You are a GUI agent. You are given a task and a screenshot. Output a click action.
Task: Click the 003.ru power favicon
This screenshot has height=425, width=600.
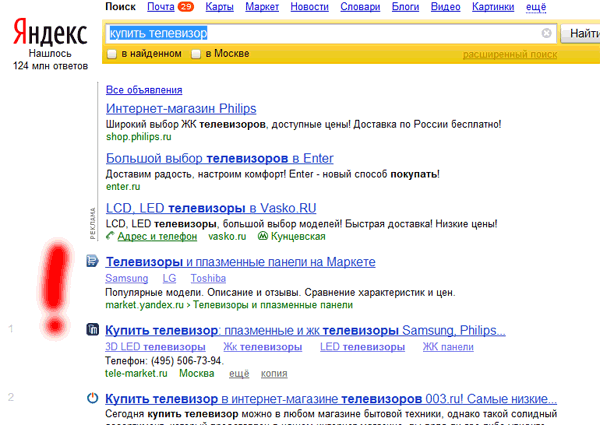click(x=92, y=398)
